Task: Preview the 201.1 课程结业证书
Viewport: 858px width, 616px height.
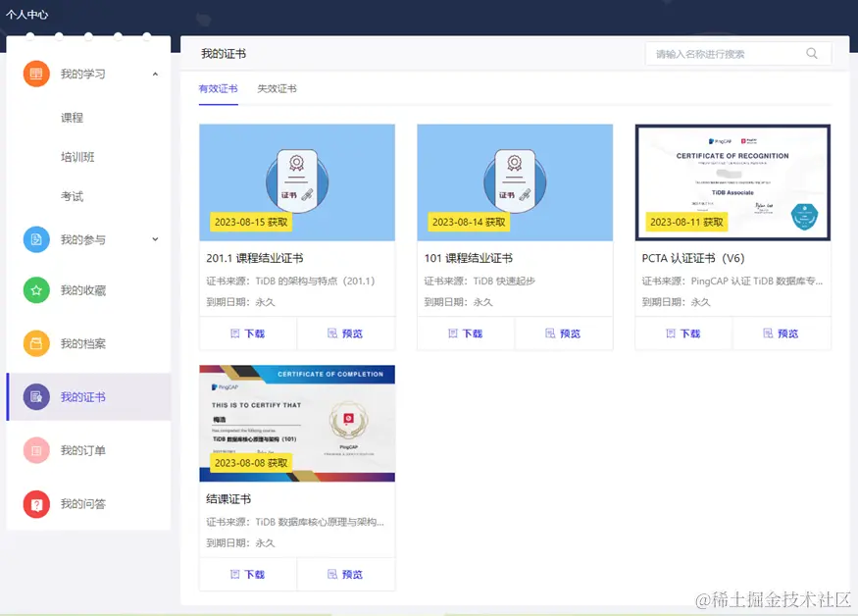Action: pyautogui.click(x=345, y=334)
